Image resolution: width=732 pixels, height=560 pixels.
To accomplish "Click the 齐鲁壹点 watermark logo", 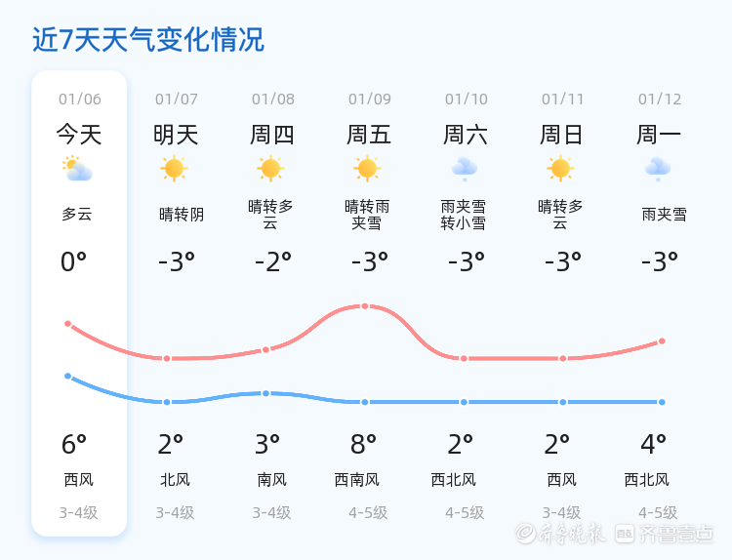I will coord(677,533).
